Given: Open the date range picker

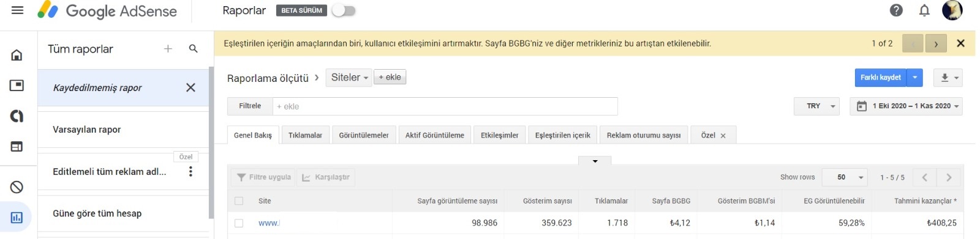Looking at the screenshot, I should (906, 106).
